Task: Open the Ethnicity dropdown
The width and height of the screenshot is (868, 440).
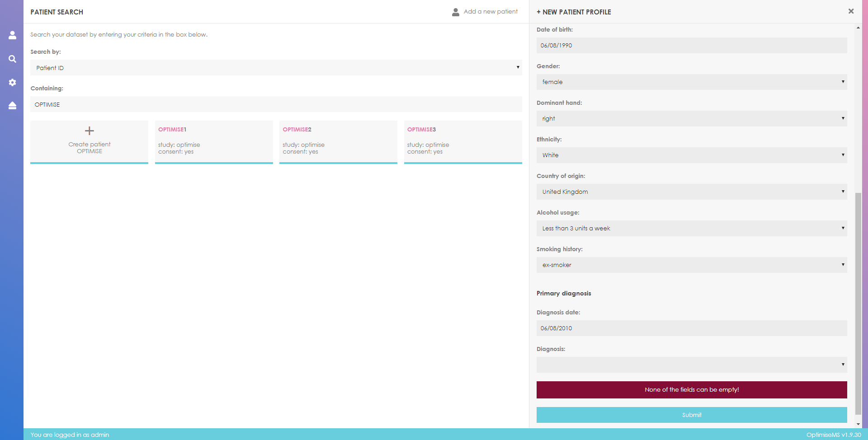Action: coord(692,155)
